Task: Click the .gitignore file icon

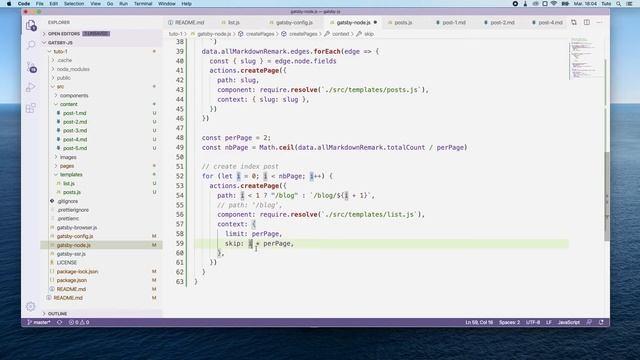Action: 52,201
